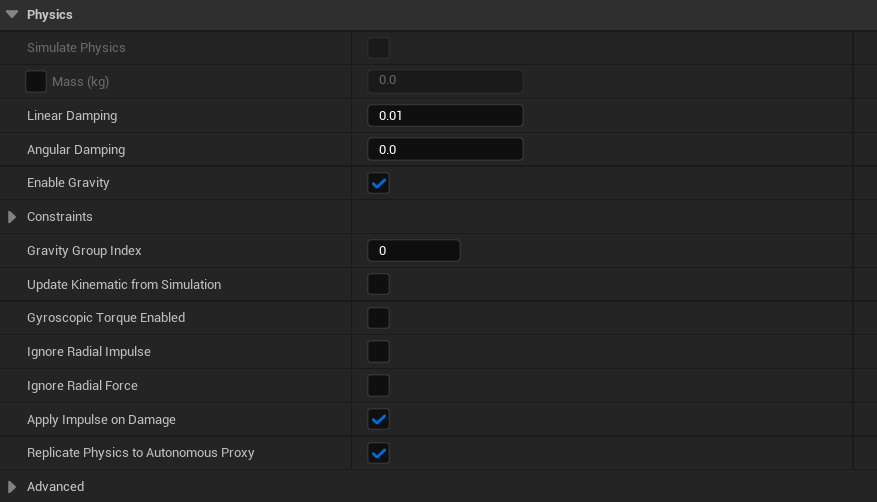
Task: Check Update Kinematic from Simulation
Action: pos(378,284)
